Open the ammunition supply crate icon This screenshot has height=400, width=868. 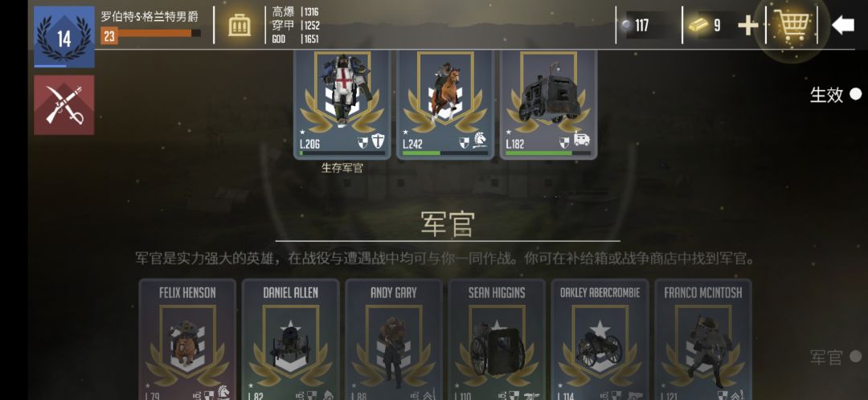(240, 25)
